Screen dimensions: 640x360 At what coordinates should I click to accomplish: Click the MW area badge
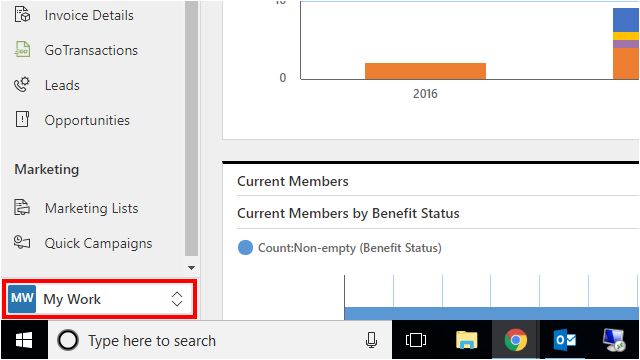pyautogui.click(x=22, y=299)
